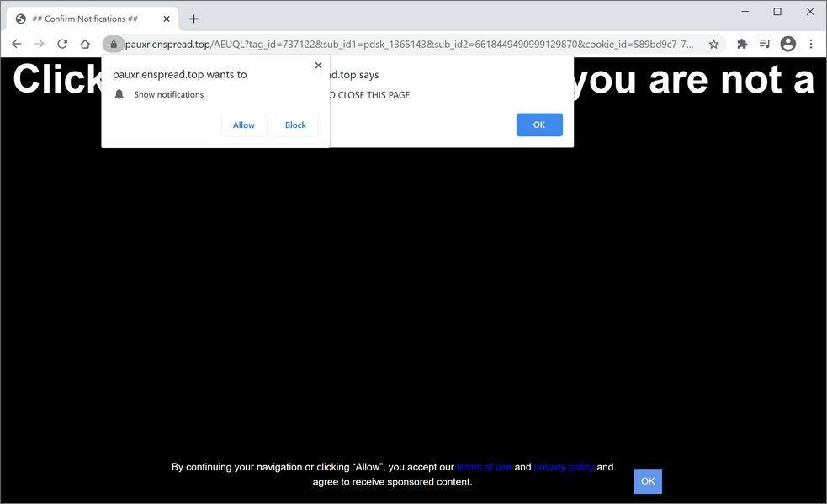Click the media controls icon in toolbar
The height and width of the screenshot is (504, 827).
pyautogui.click(x=765, y=44)
